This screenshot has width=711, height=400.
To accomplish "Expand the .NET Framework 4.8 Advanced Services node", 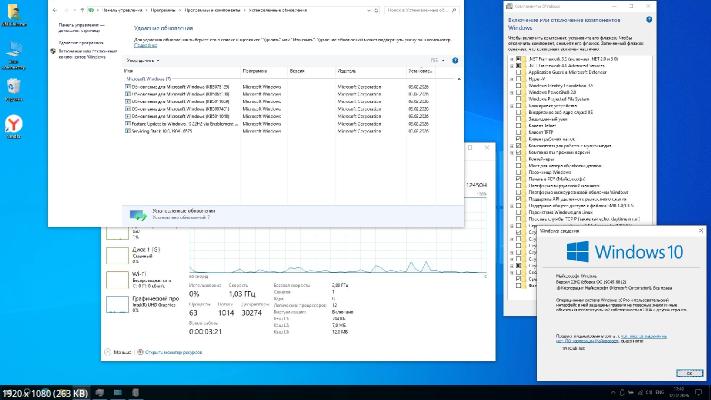I will [x=511, y=66].
